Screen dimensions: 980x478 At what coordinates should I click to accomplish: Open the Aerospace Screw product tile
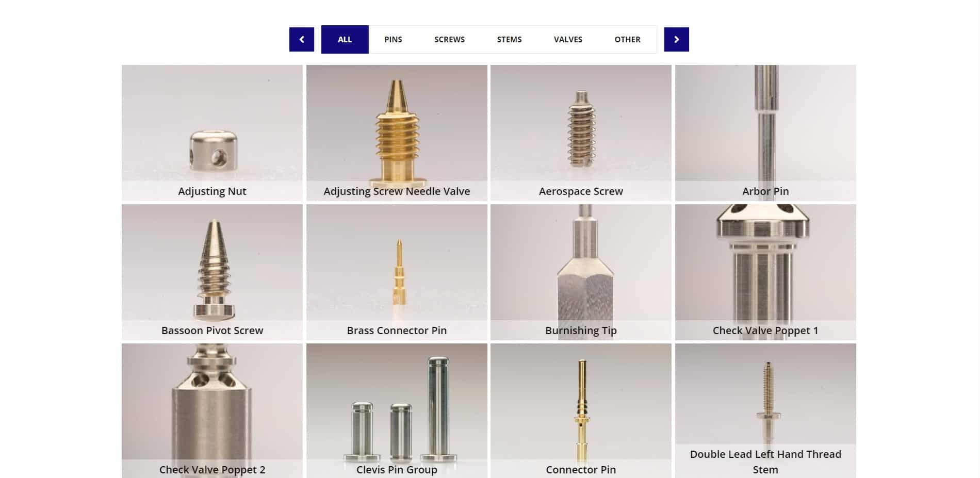(x=581, y=133)
